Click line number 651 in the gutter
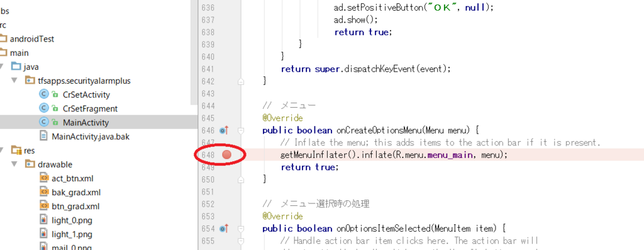 tap(208, 191)
